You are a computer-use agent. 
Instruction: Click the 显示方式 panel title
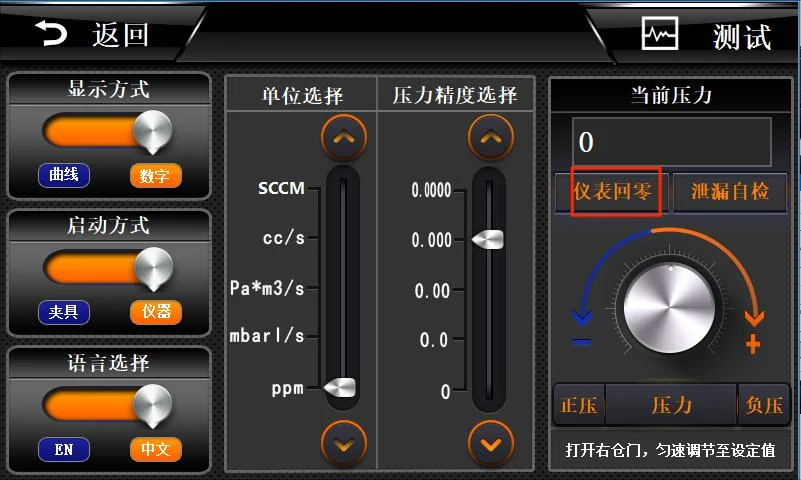coord(108,89)
